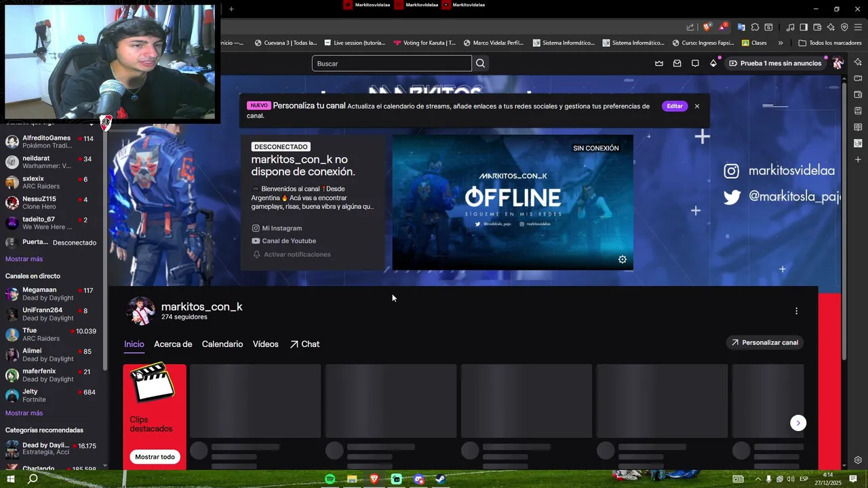868x488 pixels.
Task: Open File Explorer from the taskbar
Action: pyautogui.click(x=352, y=479)
